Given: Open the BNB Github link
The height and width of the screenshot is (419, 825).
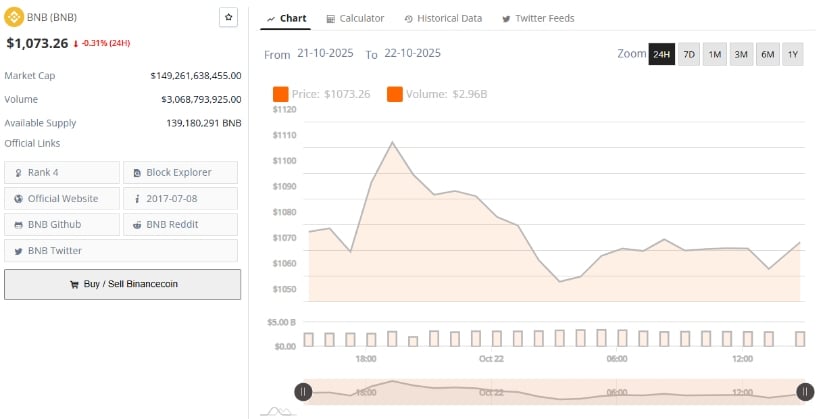Looking at the screenshot, I should coord(62,224).
